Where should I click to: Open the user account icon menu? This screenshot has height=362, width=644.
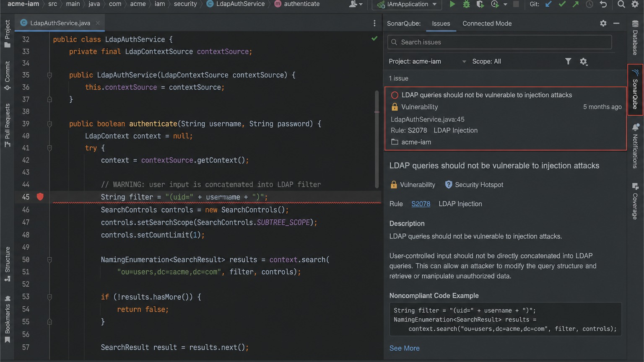pyautogui.click(x=356, y=4)
